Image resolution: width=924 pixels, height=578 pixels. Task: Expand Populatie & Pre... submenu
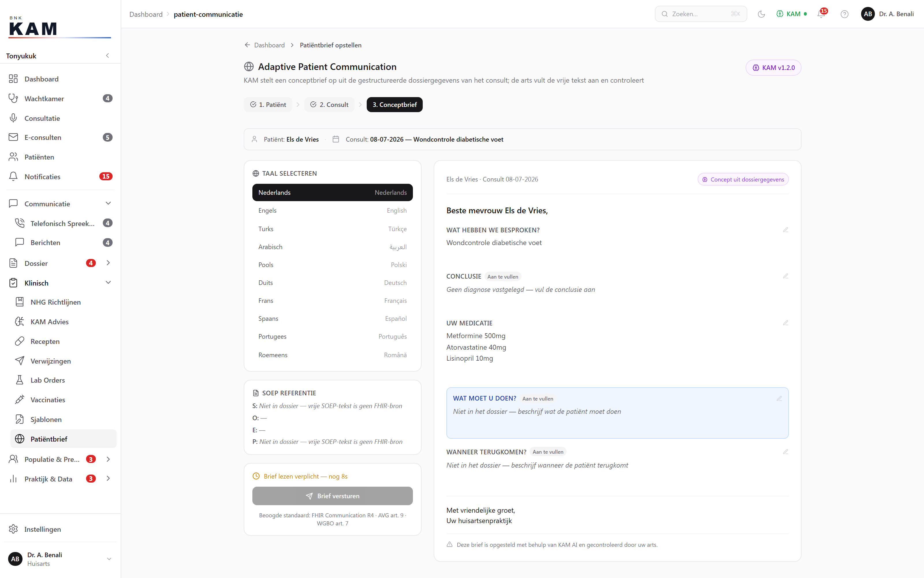coord(108,459)
